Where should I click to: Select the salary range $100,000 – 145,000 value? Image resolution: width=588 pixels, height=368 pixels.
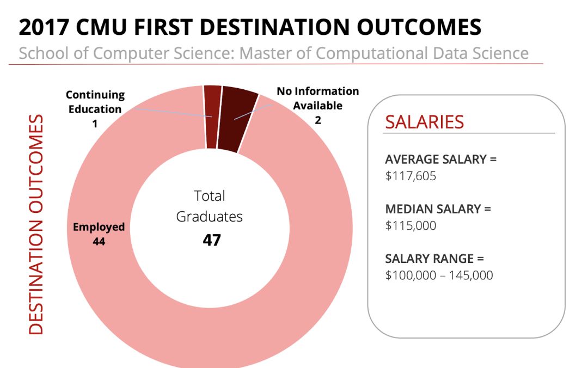pyautogui.click(x=439, y=275)
